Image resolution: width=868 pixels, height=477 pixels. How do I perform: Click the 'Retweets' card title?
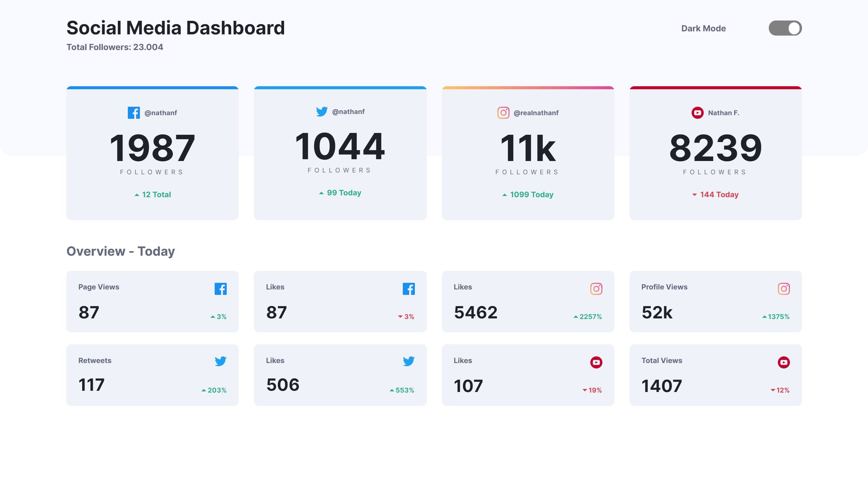tap(95, 360)
